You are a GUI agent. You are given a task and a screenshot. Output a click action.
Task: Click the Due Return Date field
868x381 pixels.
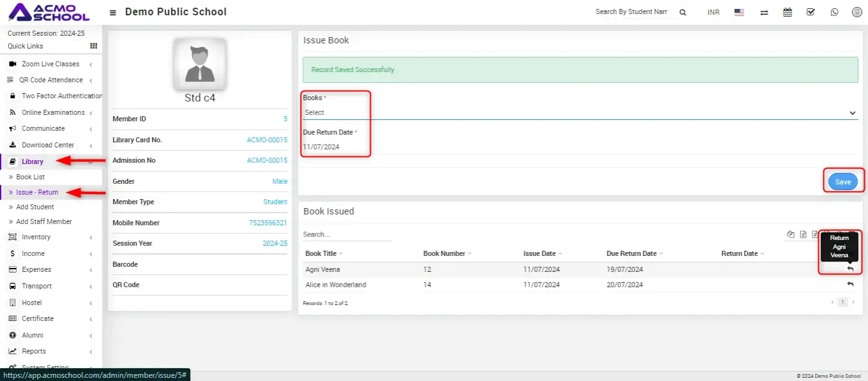pos(574,147)
